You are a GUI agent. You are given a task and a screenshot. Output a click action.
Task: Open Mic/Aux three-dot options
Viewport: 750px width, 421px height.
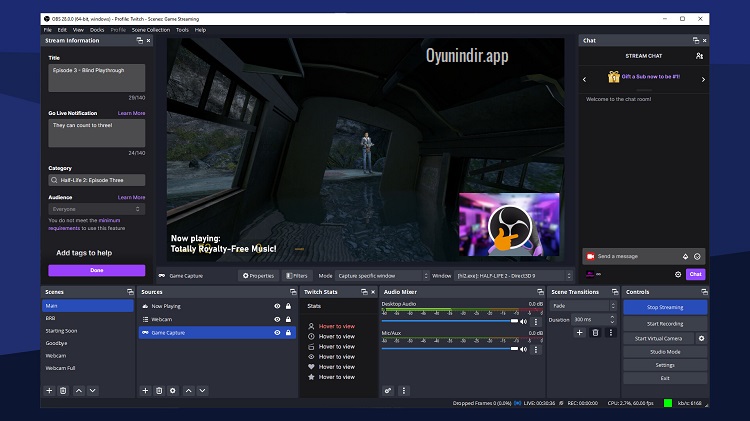tap(536, 349)
